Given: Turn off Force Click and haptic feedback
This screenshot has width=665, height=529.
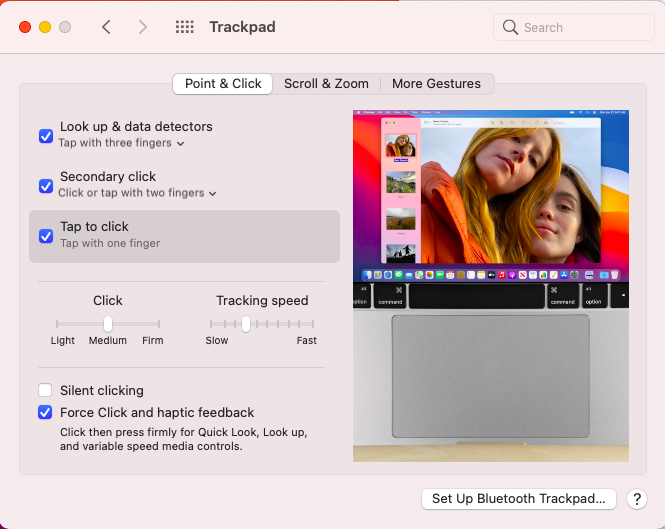Looking at the screenshot, I should [x=46, y=412].
